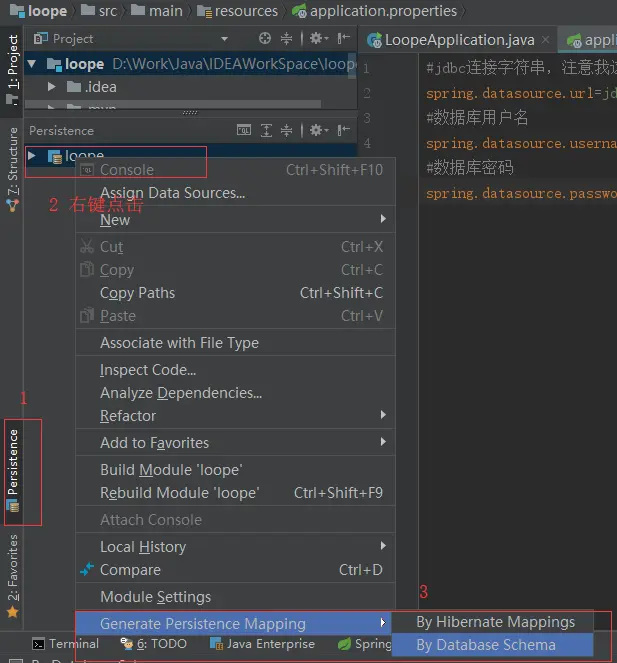This screenshot has height=663, width=617.
Task: Open the Persistence tool window tab
Action: pos(13,471)
